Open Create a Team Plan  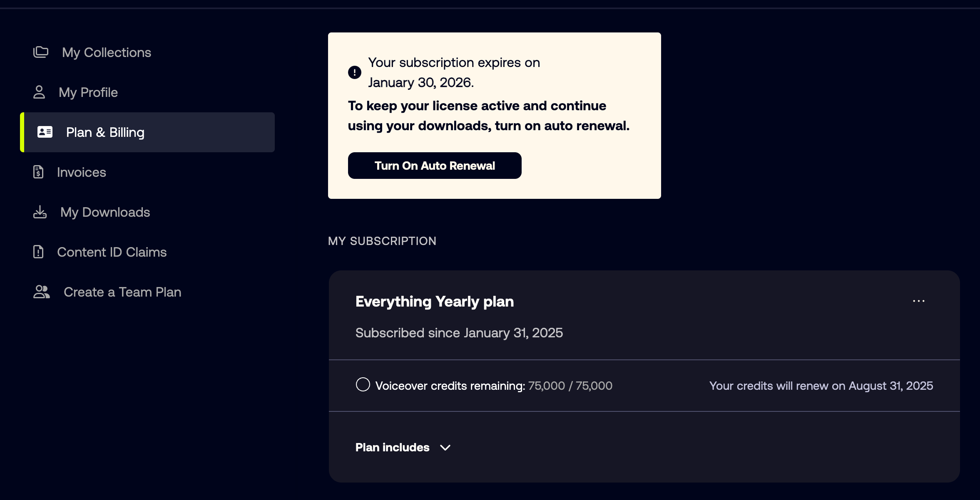[x=122, y=292]
